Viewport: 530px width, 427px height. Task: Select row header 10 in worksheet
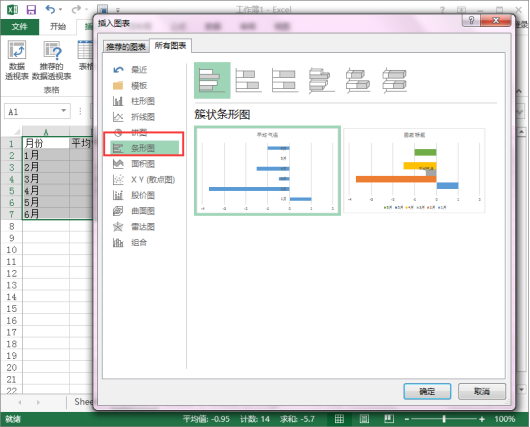[x=11, y=250]
